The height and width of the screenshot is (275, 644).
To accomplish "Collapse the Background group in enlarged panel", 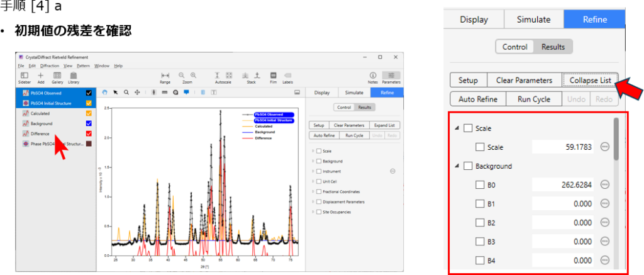I will tap(457, 166).
